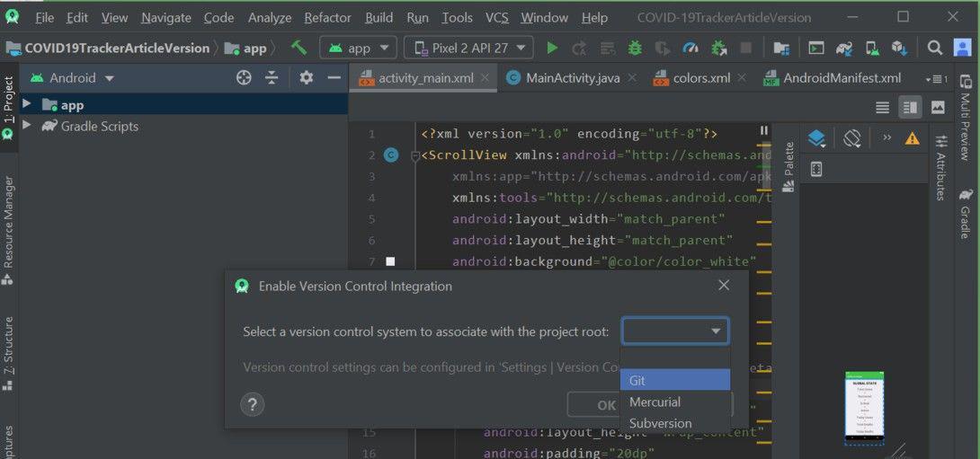Click the white color swatch on line 7
The image size is (980, 459).
pyautogui.click(x=390, y=261)
